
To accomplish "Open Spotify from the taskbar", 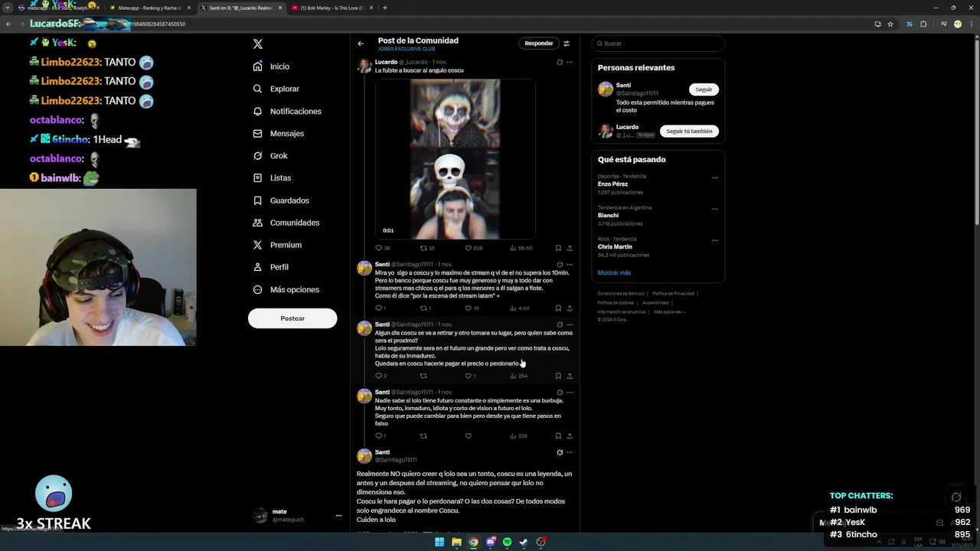I will click(x=507, y=542).
